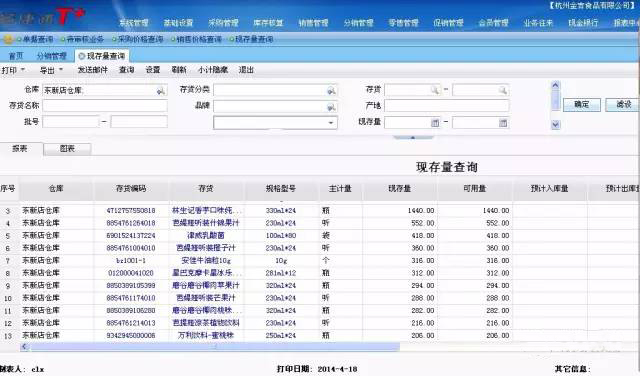The width and height of the screenshot is (640, 376).
Task: Open first 现存量 calculator icon
Action: pyautogui.click(x=435, y=123)
